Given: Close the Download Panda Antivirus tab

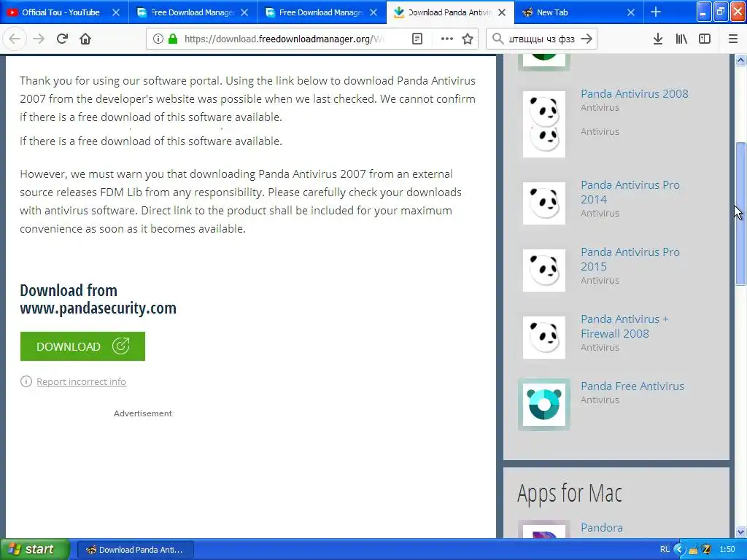Looking at the screenshot, I should coord(502,13).
